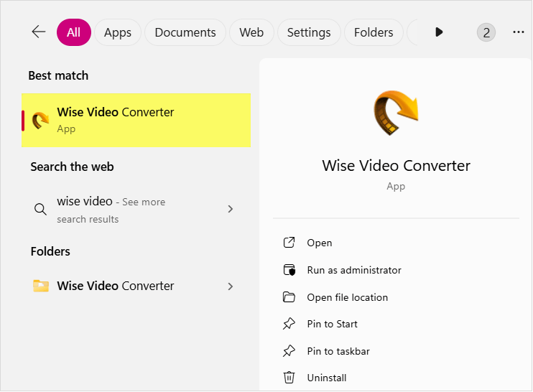Image resolution: width=533 pixels, height=392 pixels.
Task: Show more filter tabs with play arrow
Action: point(439,32)
